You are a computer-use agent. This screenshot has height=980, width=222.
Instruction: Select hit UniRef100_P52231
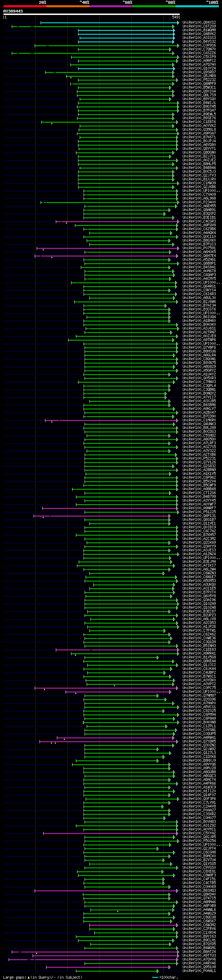[x=199, y=459]
